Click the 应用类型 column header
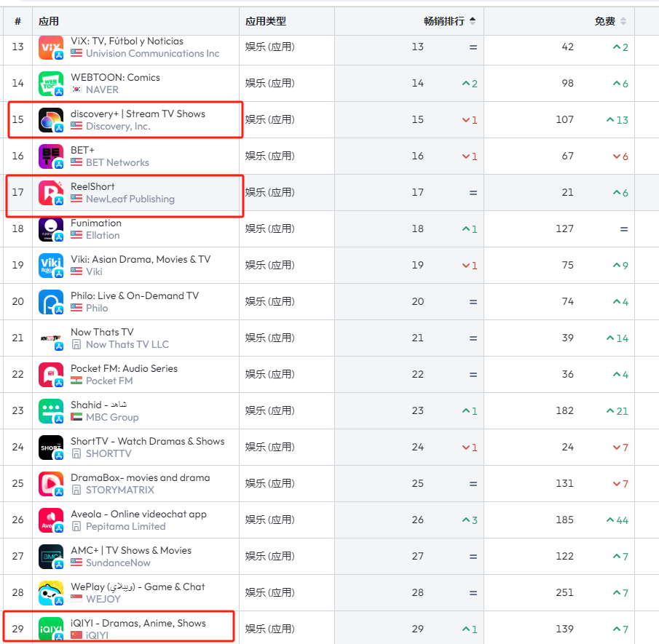This screenshot has width=659, height=644. click(x=266, y=21)
